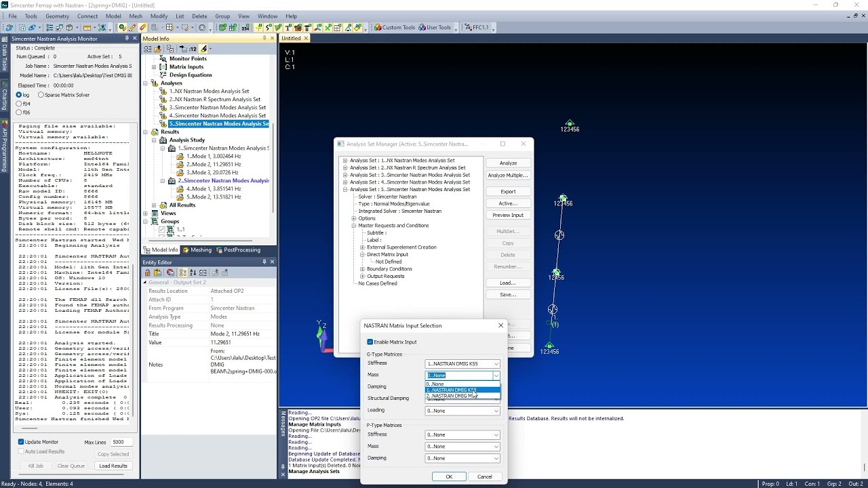Select the f06 radio button
Viewport: 868px width, 488px height.
click(x=19, y=113)
